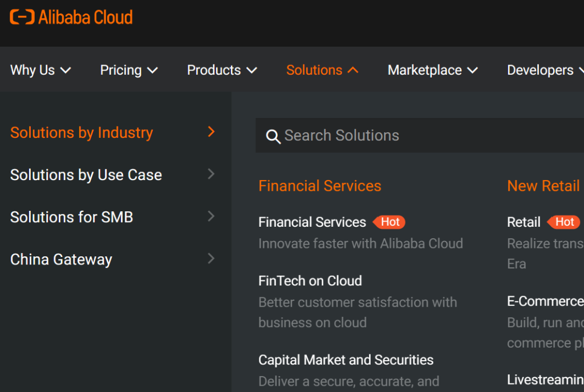This screenshot has width=584, height=392.
Task: Open the white Financial Services solution link
Action: (312, 222)
